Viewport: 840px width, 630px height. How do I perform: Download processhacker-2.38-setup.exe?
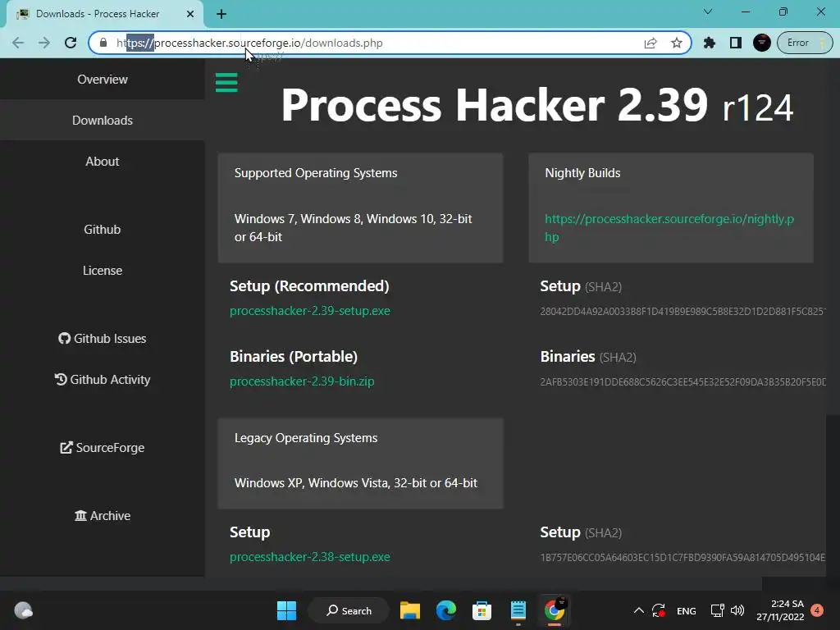click(x=309, y=557)
